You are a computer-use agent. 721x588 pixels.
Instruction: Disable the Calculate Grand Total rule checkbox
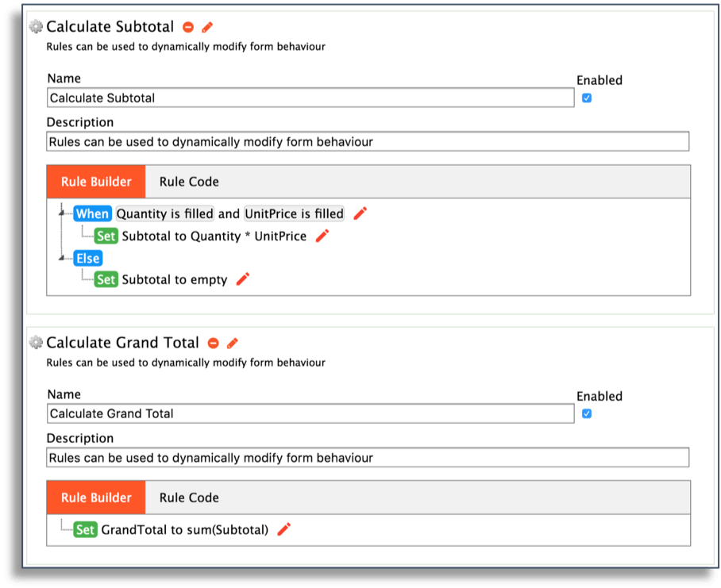coord(586,413)
